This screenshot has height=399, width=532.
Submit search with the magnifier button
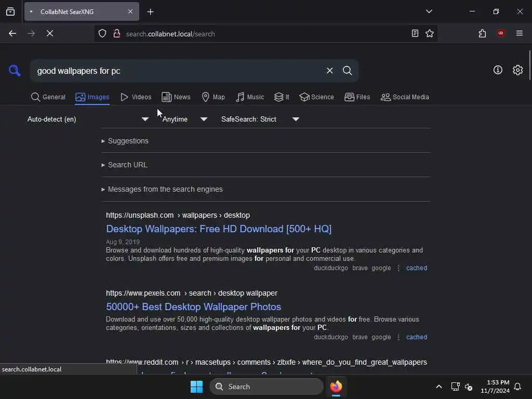[x=347, y=71]
